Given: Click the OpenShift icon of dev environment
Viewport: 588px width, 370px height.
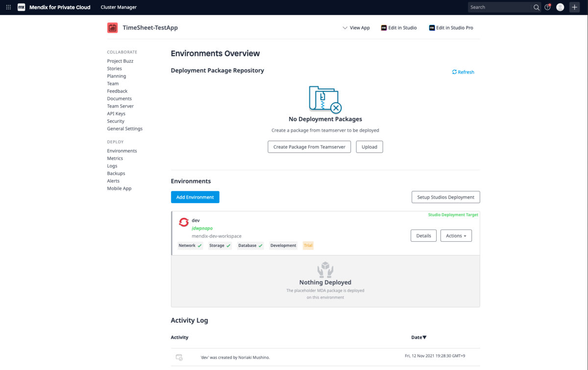Looking at the screenshot, I should pyautogui.click(x=184, y=222).
